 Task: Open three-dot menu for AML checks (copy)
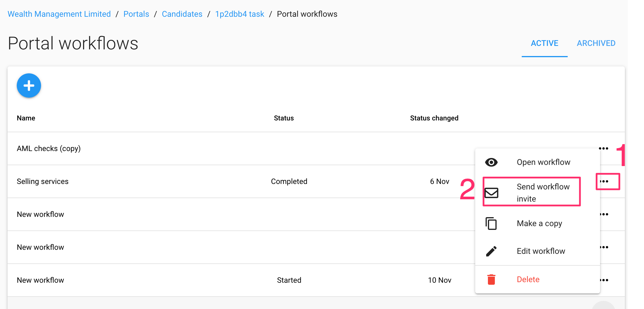click(604, 148)
